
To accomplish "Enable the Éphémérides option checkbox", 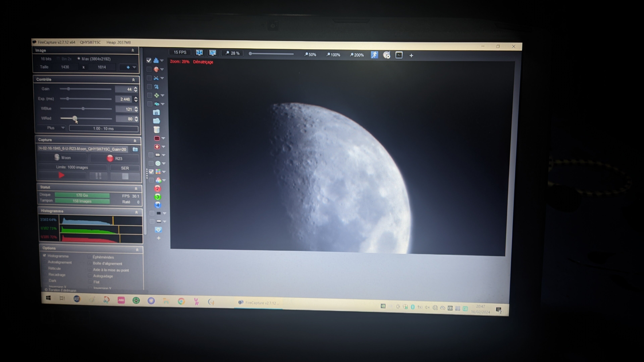I will pyautogui.click(x=89, y=257).
